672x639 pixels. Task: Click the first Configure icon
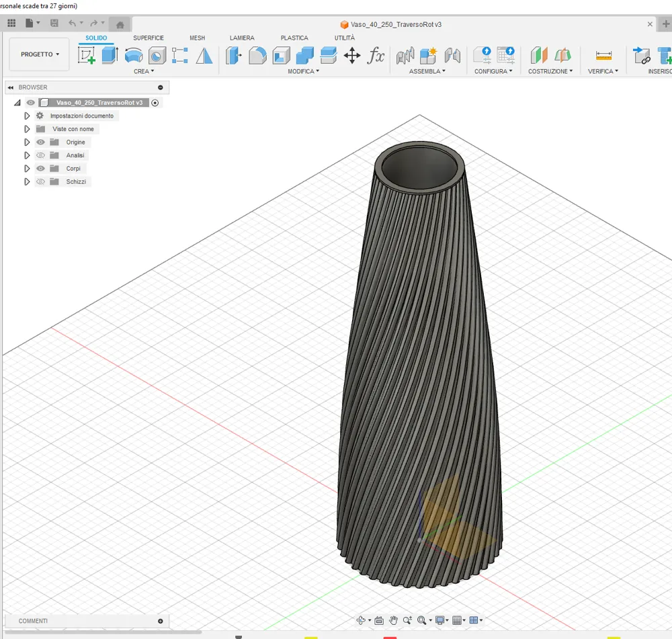pos(482,56)
